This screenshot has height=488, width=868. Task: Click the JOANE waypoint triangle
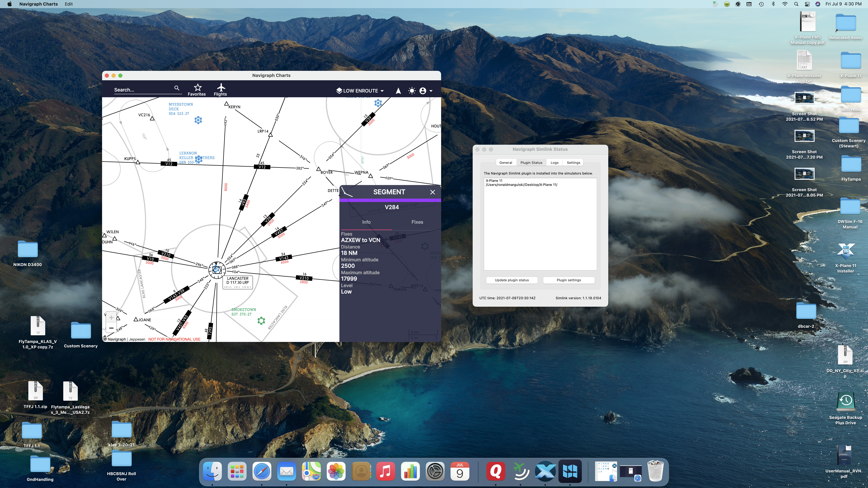tap(136, 319)
